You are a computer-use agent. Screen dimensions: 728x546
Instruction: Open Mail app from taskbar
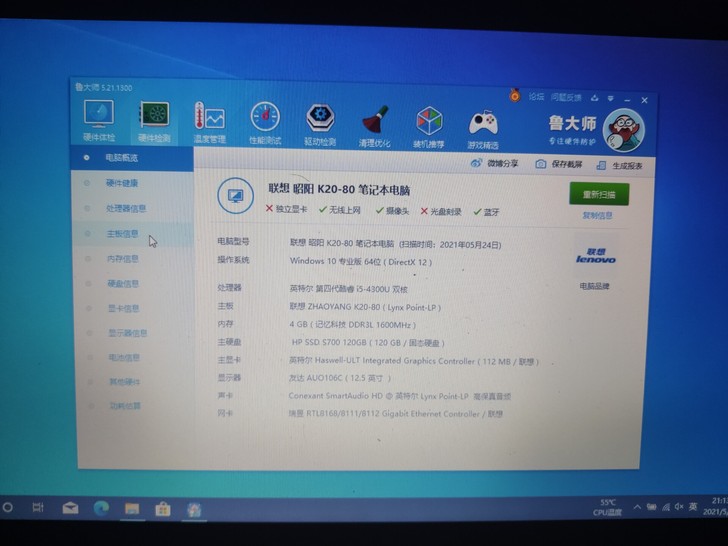(x=70, y=508)
